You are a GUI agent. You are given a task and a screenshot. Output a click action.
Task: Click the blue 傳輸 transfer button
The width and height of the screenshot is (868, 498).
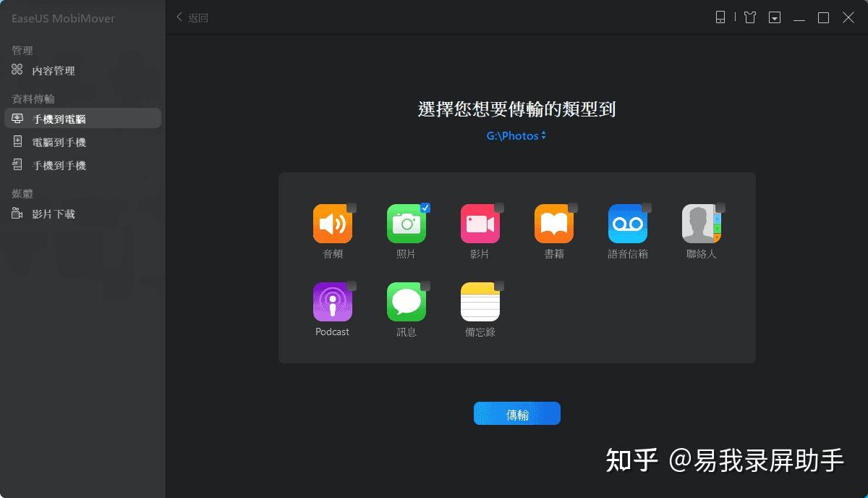(x=517, y=414)
